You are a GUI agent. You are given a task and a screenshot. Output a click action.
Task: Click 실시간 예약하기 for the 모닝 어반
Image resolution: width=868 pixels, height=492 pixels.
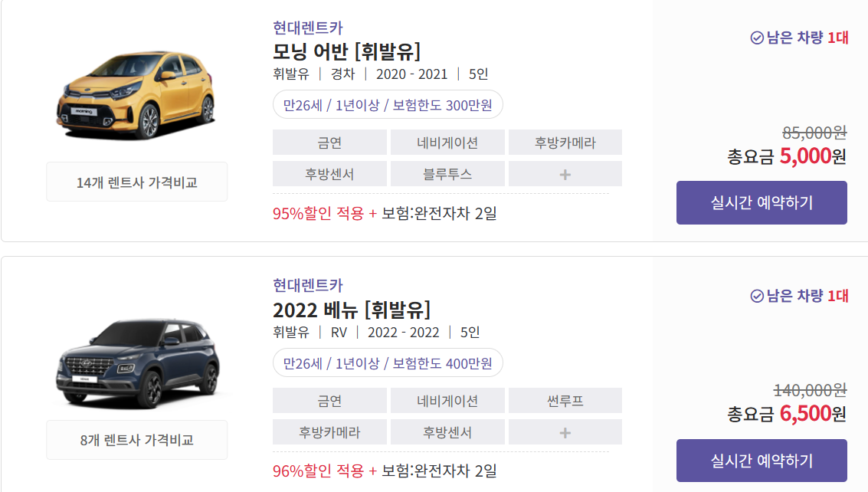(761, 202)
